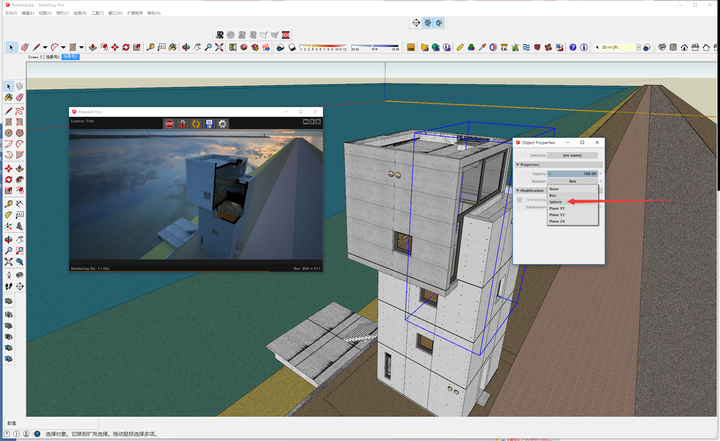Image resolution: width=720 pixels, height=441 pixels.
Task: Choose the Line pencil tool in left toolbar
Action: [x=9, y=110]
